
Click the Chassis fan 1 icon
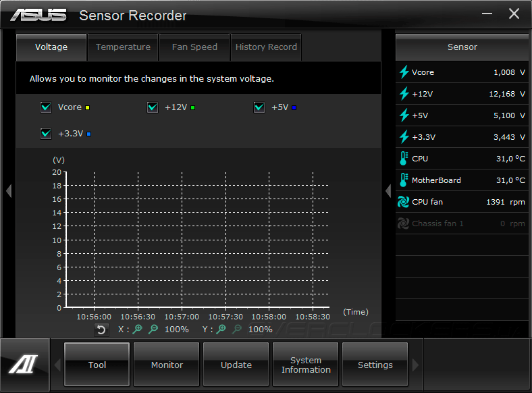point(404,224)
